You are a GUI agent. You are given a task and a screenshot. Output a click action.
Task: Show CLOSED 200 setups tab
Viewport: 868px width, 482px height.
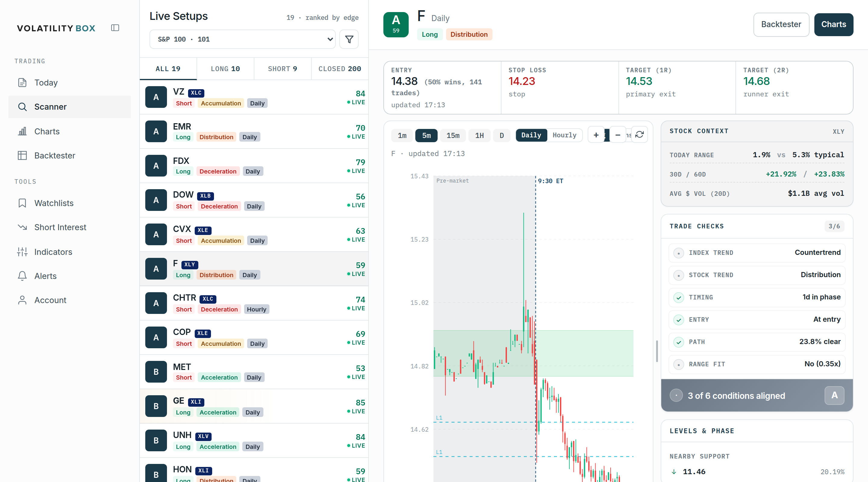pyautogui.click(x=340, y=69)
